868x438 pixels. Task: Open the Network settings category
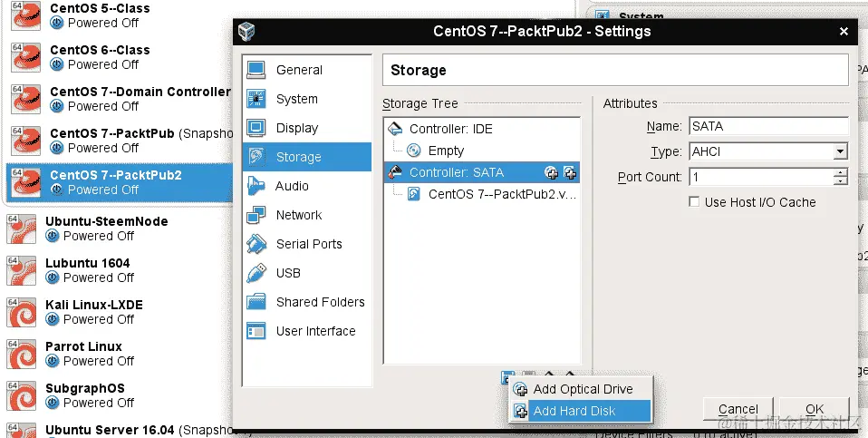click(306, 215)
